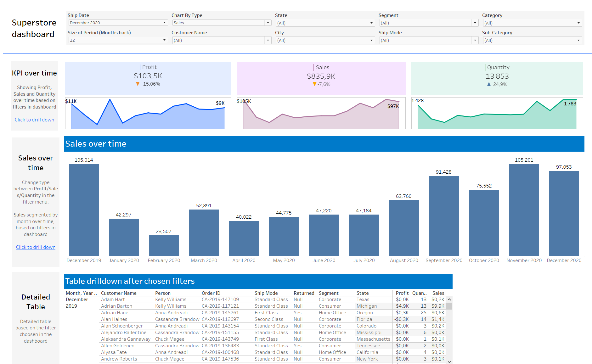
Task: Select the Adrian Barton table row
Action: 116,306
